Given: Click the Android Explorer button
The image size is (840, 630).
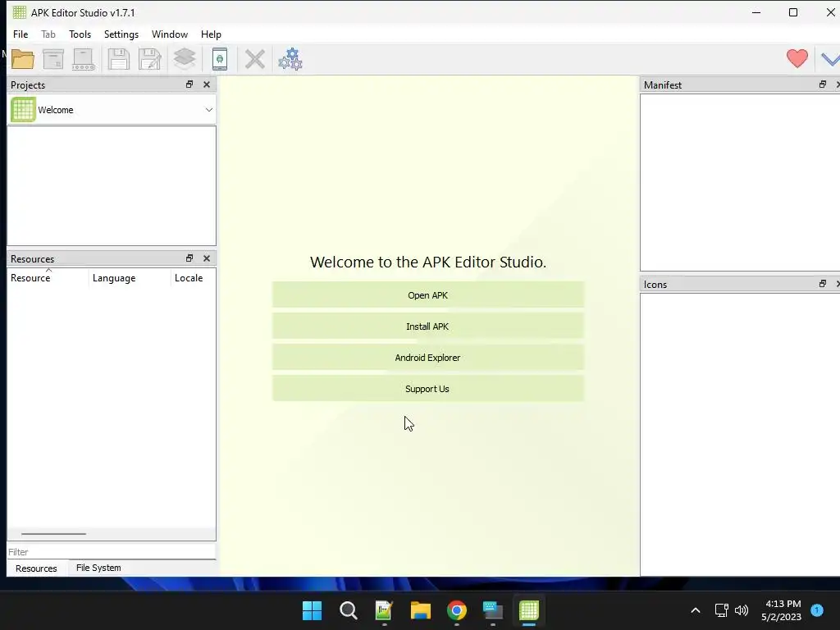Looking at the screenshot, I should [x=428, y=358].
